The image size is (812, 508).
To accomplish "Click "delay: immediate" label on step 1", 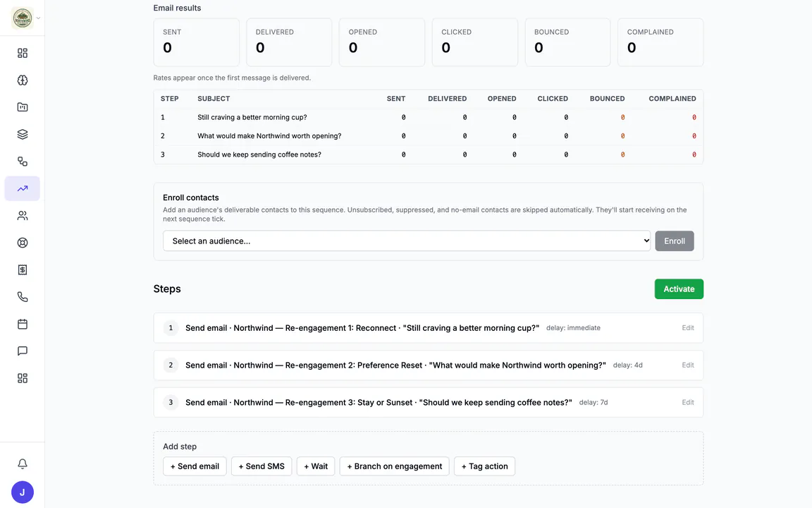I will point(573,327).
